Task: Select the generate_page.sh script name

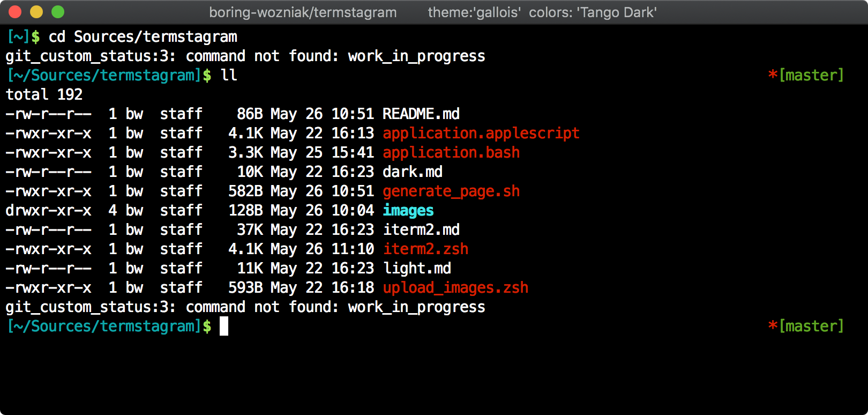Action: [x=451, y=191]
